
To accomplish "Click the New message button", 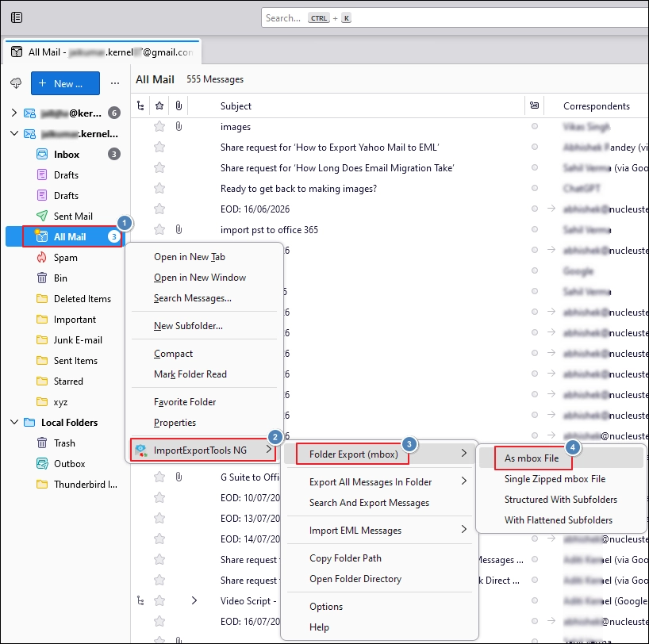I will [65, 83].
